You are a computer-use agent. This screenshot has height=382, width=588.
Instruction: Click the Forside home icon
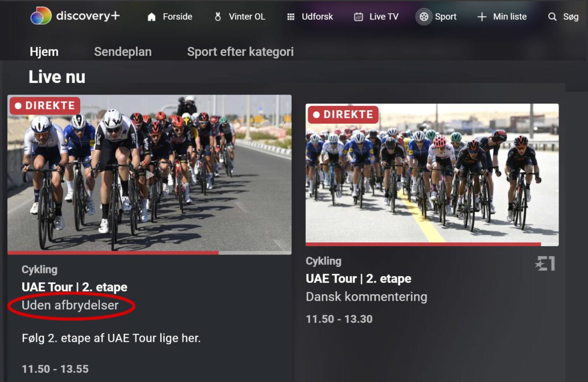[x=152, y=17]
